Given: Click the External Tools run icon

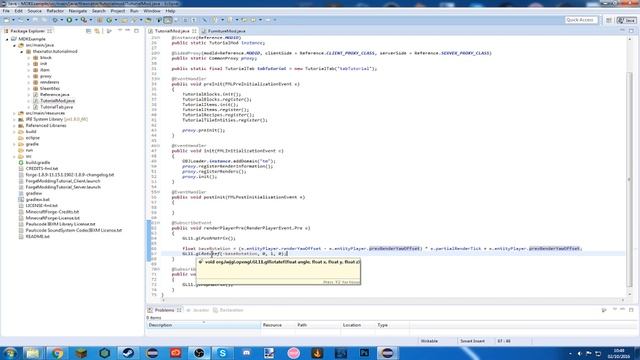Looking at the screenshot, I should point(84,20).
